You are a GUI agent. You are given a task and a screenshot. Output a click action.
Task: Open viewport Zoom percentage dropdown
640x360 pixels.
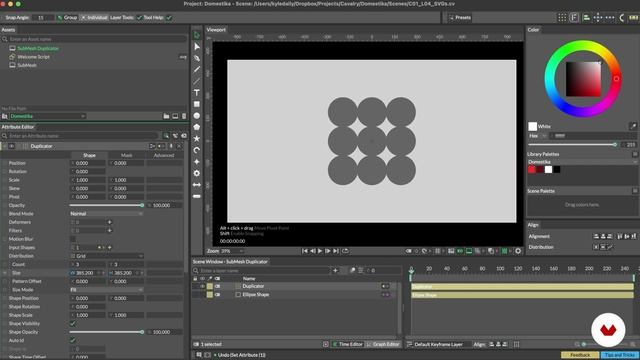[x=232, y=251]
